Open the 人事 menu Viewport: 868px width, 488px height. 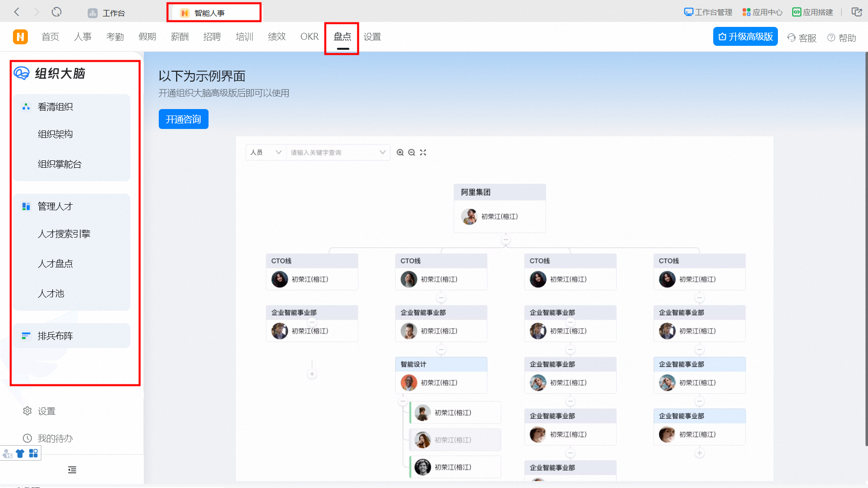point(83,37)
